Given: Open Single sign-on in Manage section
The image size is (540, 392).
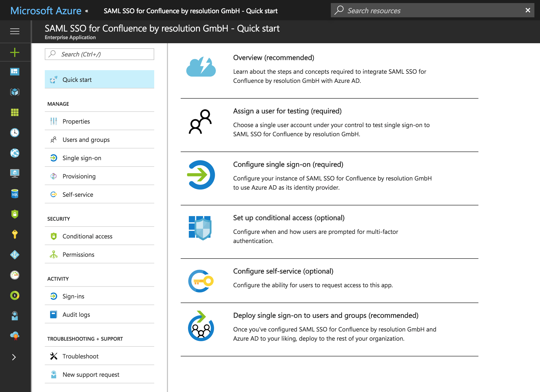Looking at the screenshot, I should (100, 158).
